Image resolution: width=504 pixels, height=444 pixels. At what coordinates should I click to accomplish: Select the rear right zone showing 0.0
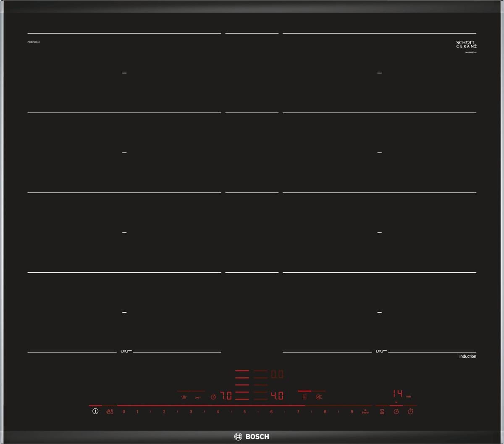coord(277,374)
